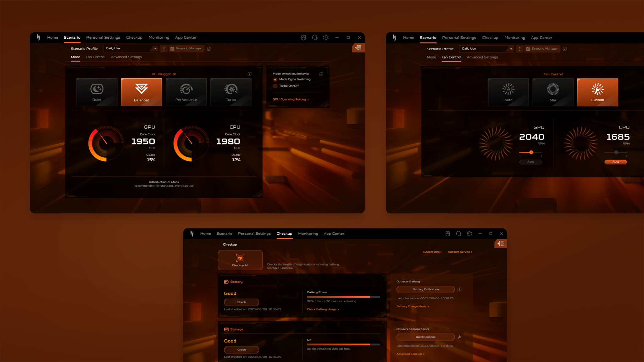Select the Custom fan control icon
The width and height of the screenshot is (644, 362).
[597, 90]
